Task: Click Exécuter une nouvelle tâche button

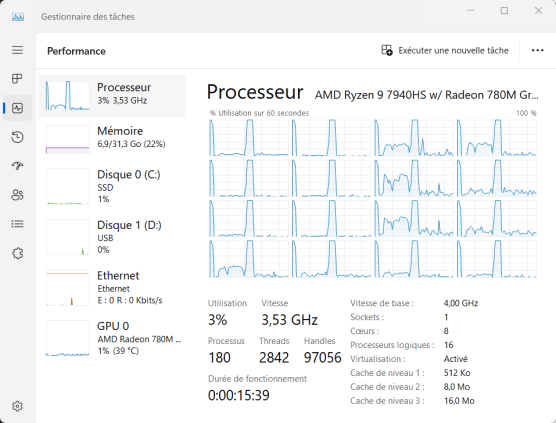Action: 445,51
